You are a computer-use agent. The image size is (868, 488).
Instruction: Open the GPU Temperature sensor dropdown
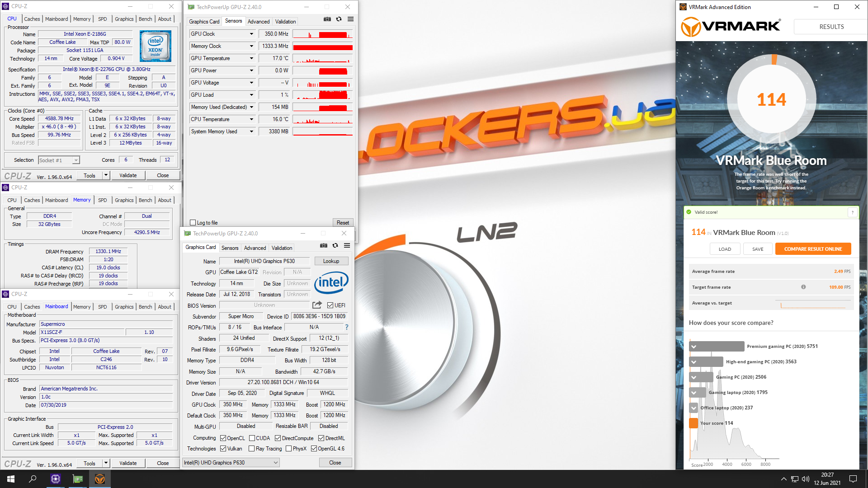coord(251,58)
